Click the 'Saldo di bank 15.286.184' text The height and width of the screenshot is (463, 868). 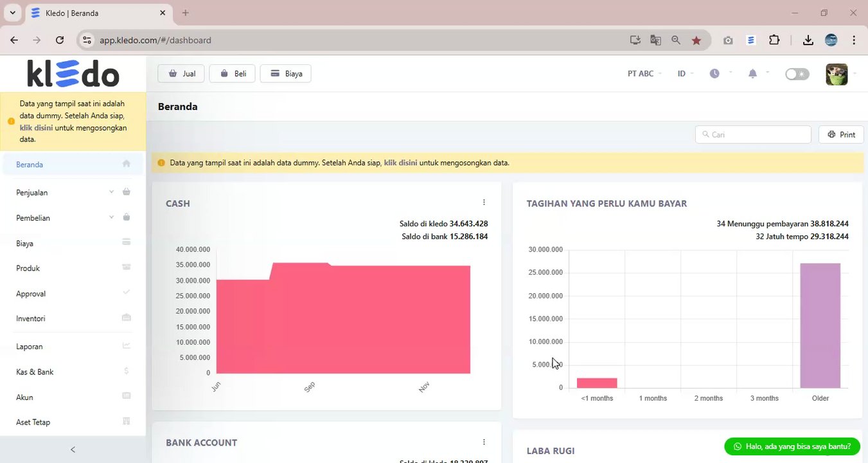[x=445, y=237]
